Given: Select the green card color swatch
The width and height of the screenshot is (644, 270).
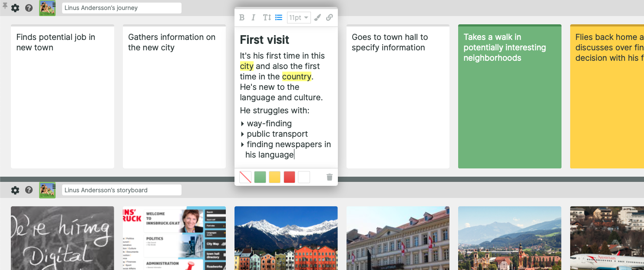Looking at the screenshot, I should (x=260, y=177).
